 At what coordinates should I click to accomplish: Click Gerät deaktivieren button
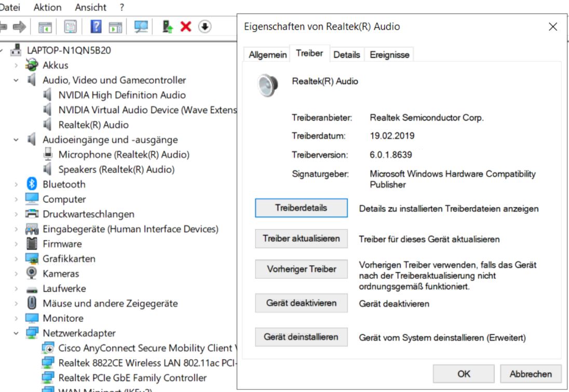[301, 303]
